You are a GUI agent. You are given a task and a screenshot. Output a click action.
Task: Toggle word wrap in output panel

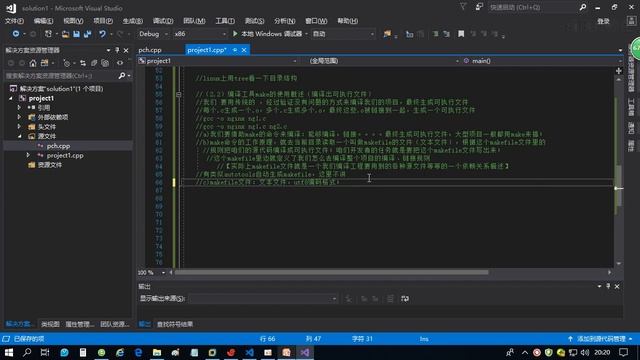405,299
